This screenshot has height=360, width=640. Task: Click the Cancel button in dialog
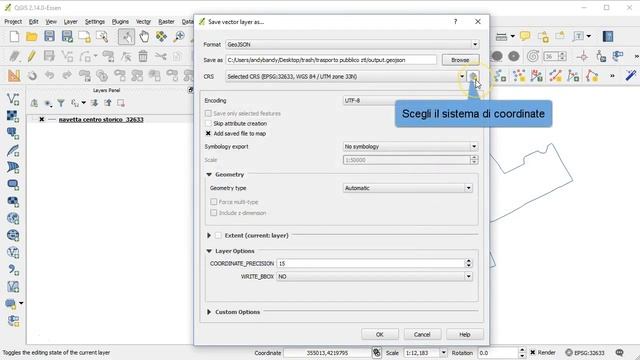coord(422,334)
